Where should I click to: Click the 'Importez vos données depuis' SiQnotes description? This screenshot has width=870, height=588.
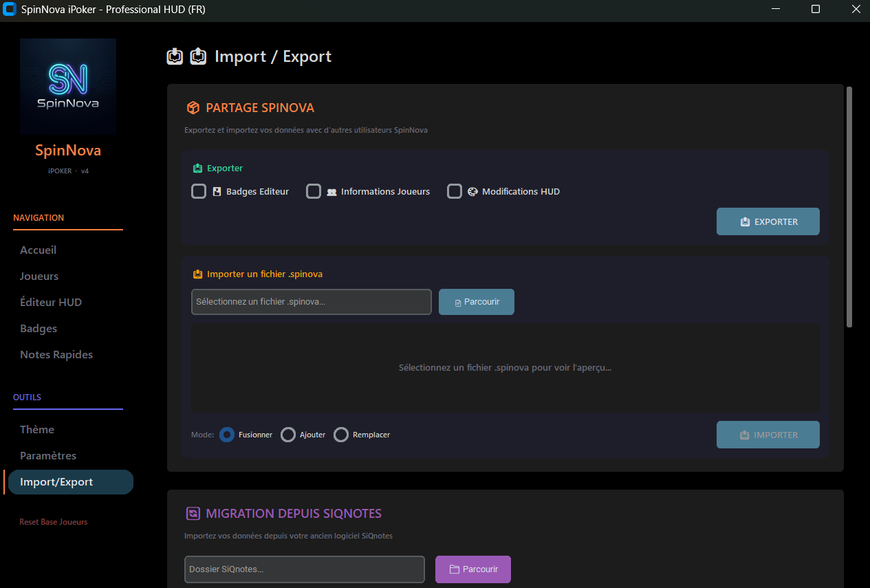[289, 536]
